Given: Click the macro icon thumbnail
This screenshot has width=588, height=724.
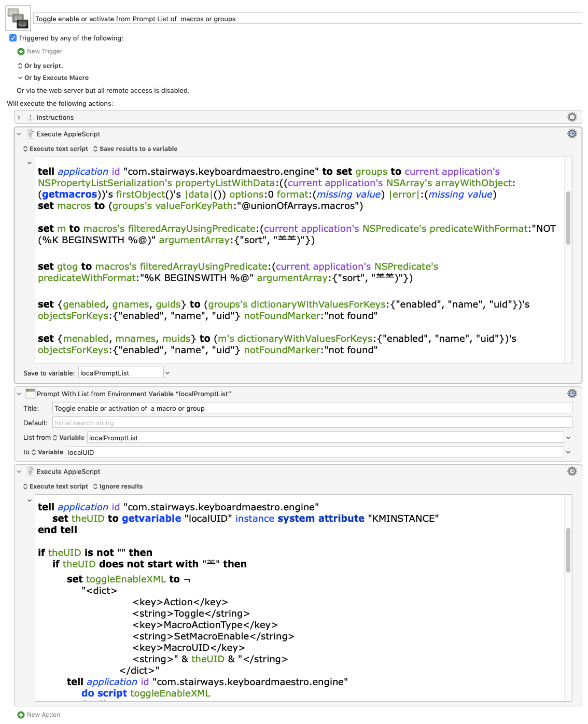Looking at the screenshot, I should pos(18,19).
